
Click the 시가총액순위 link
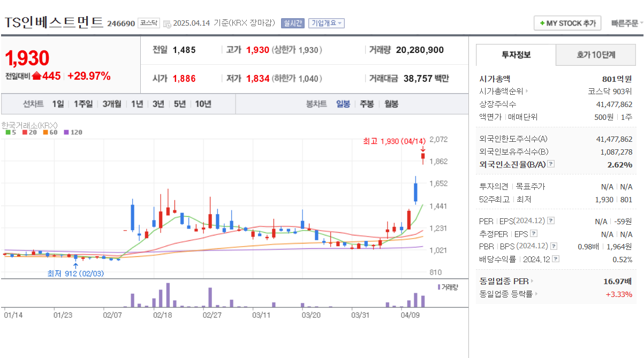(x=501, y=92)
